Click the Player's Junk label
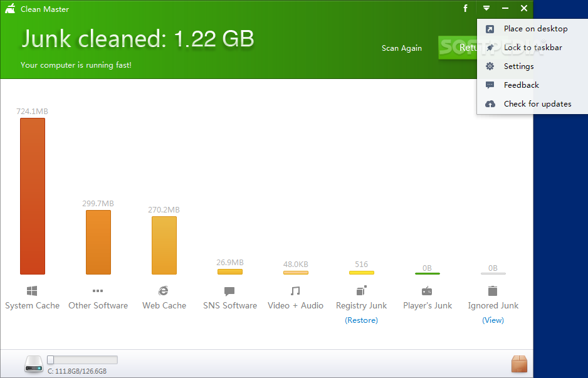This screenshot has height=378, width=588. pos(428,306)
